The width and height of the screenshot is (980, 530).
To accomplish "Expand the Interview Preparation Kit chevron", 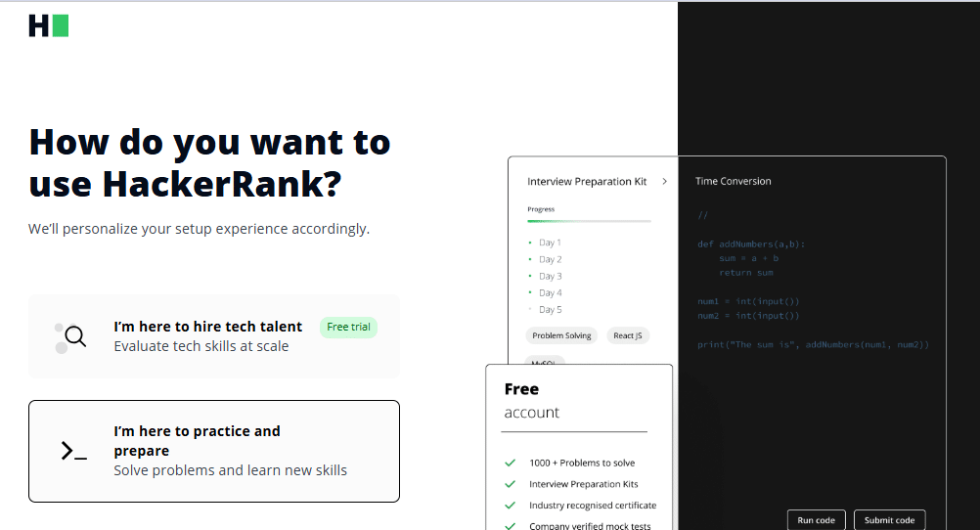I will pyautogui.click(x=664, y=181).
